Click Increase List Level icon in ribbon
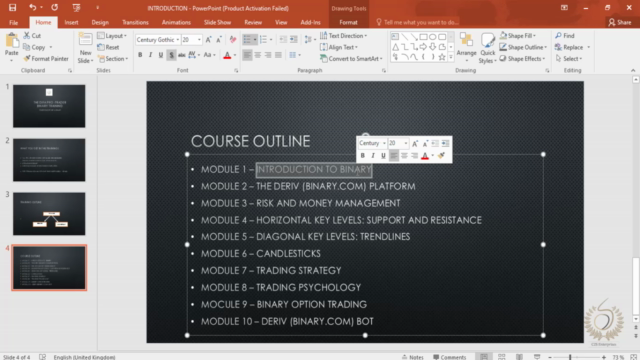This screenshot has width=640, height=360. click(x=293, y=40)
